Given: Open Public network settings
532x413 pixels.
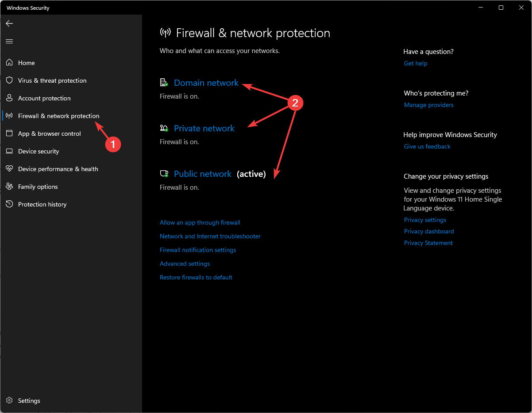Looking at the screenshot, I should [x=203, y=174].
